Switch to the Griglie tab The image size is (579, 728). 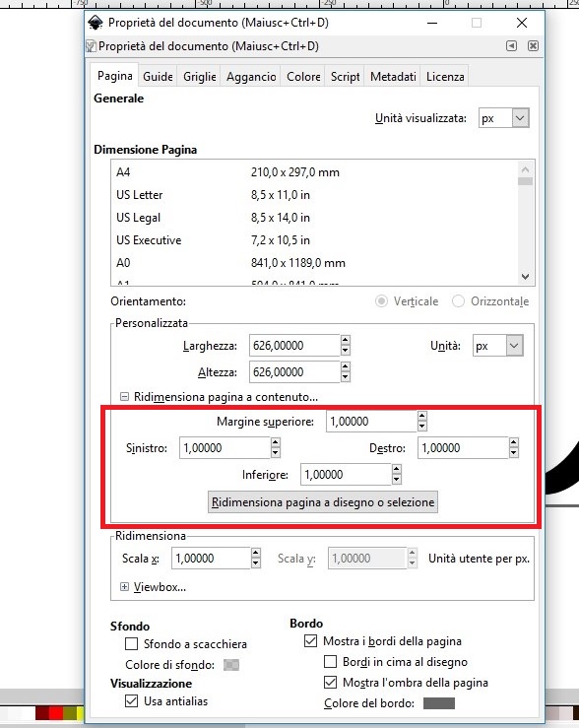[x=200, y=76]
